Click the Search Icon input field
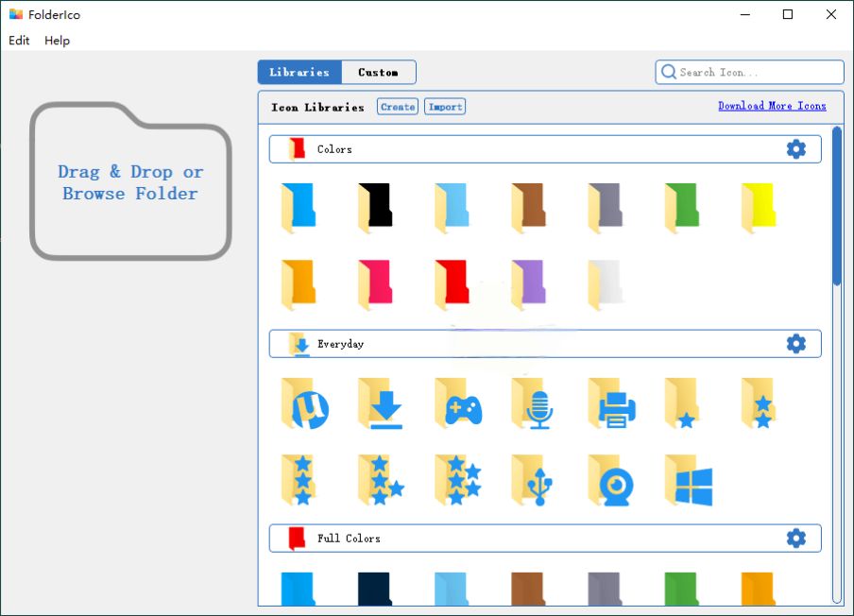Viewport: 854px width, 616px height. tap(756, 73)
